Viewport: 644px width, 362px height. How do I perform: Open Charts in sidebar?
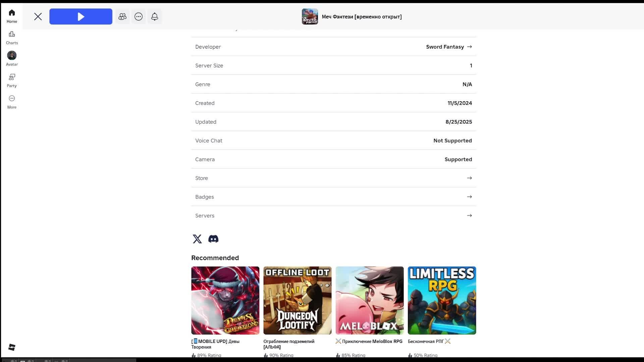tap(12, 37)
